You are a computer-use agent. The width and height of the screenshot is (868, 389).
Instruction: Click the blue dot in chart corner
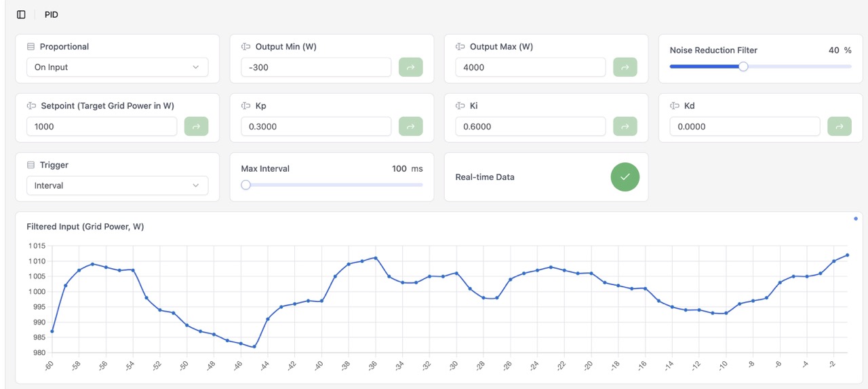pos(855,219)
